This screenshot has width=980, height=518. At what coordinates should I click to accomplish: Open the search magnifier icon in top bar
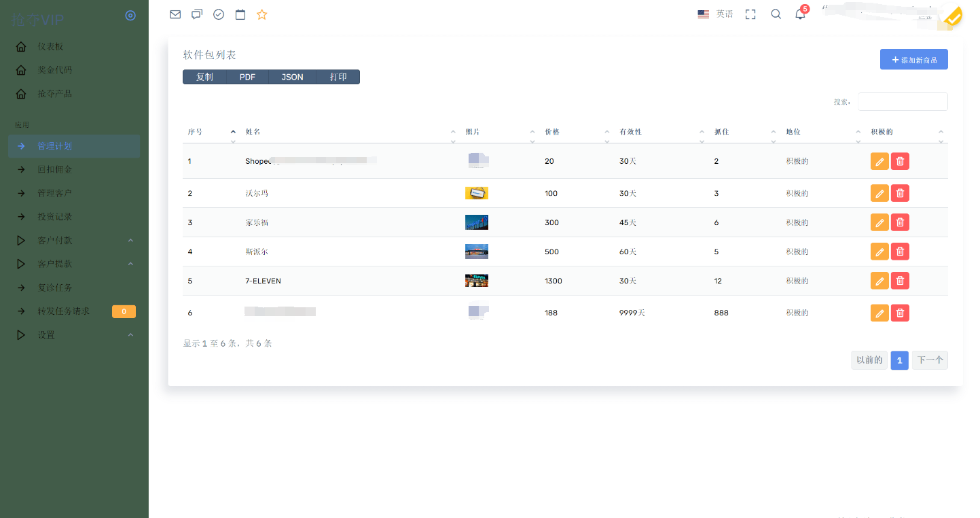(x=776, y=14)
